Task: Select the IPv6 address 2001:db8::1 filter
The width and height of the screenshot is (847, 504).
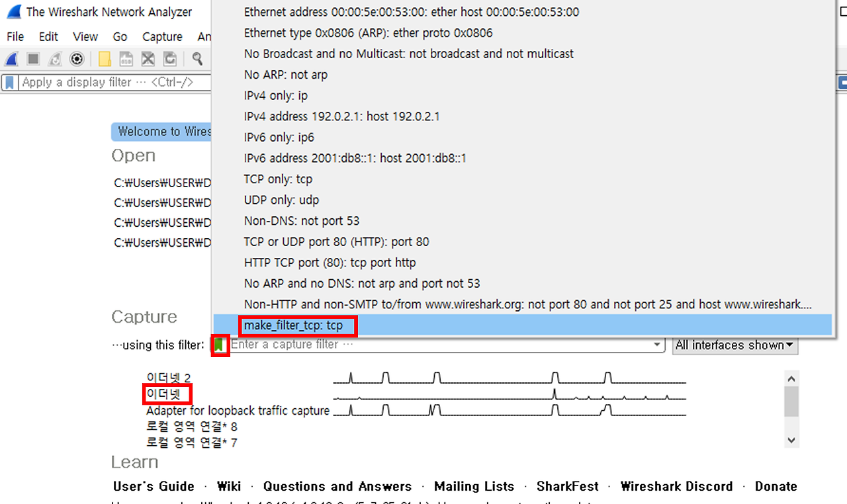Action: pyautogui.click(x=521, y=158)
